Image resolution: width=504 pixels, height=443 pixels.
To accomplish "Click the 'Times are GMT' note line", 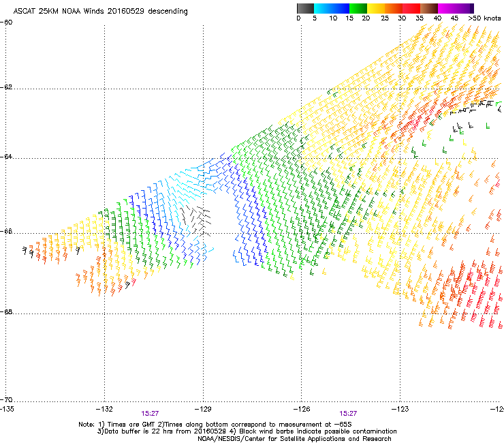I will 215,425.
